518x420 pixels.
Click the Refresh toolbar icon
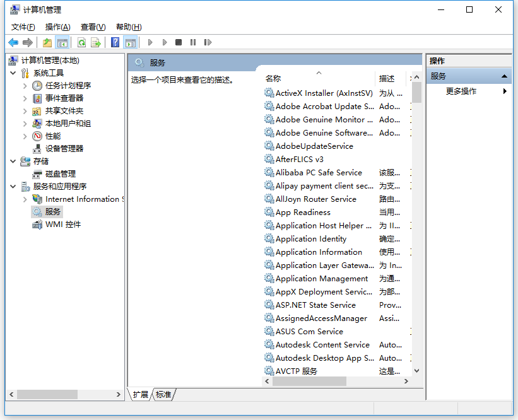[x=81, y=42]
